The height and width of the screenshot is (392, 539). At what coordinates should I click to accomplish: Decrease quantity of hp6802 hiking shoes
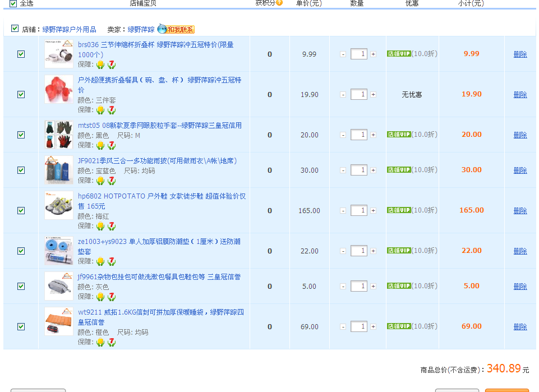click(x=343, y=210)
